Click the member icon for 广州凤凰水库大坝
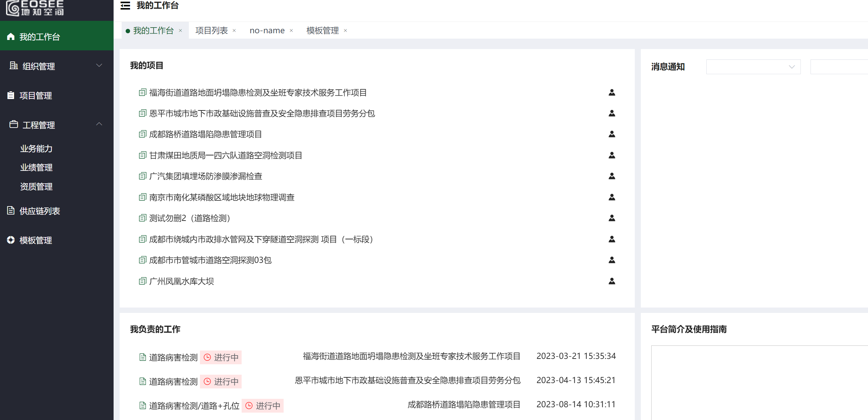Image resolution: width=868 pixels, height=420 pixels. (x=612, y=281)
